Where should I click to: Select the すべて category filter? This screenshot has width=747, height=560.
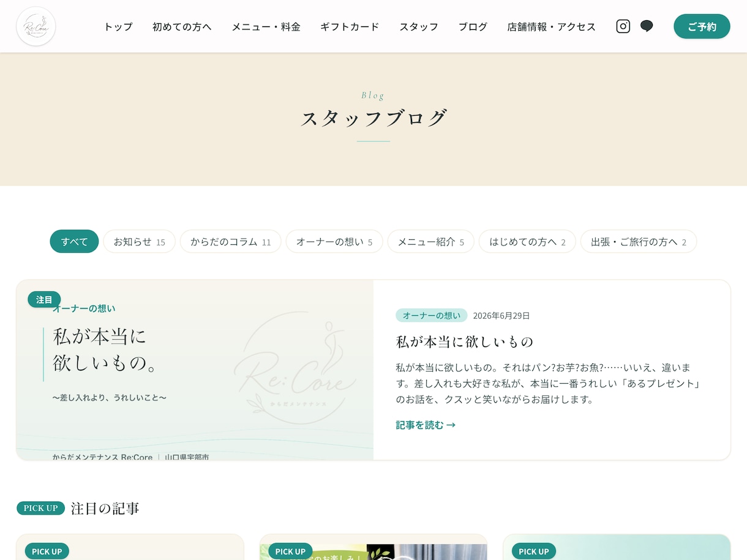tap(74, 241)
